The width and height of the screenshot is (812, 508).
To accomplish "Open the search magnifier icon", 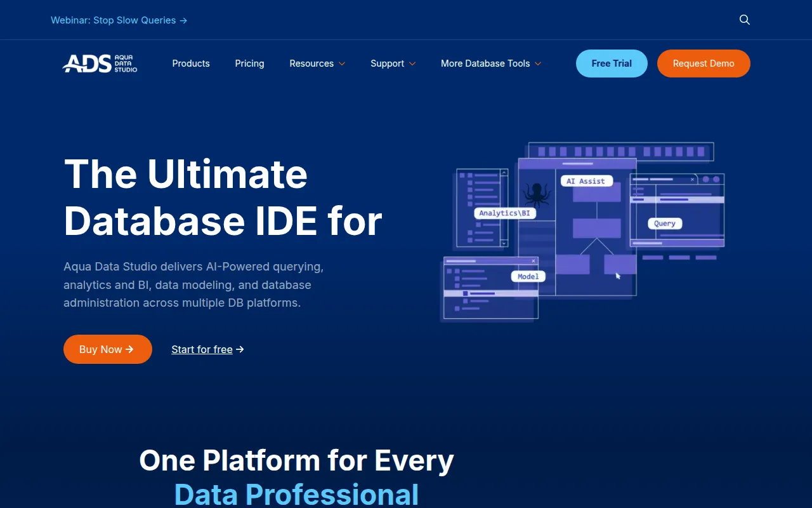I will pos(745,20).
